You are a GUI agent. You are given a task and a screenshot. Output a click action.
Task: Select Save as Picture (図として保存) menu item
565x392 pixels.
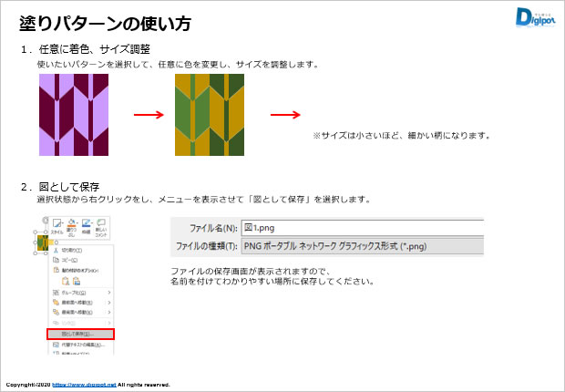pos(79,334)
